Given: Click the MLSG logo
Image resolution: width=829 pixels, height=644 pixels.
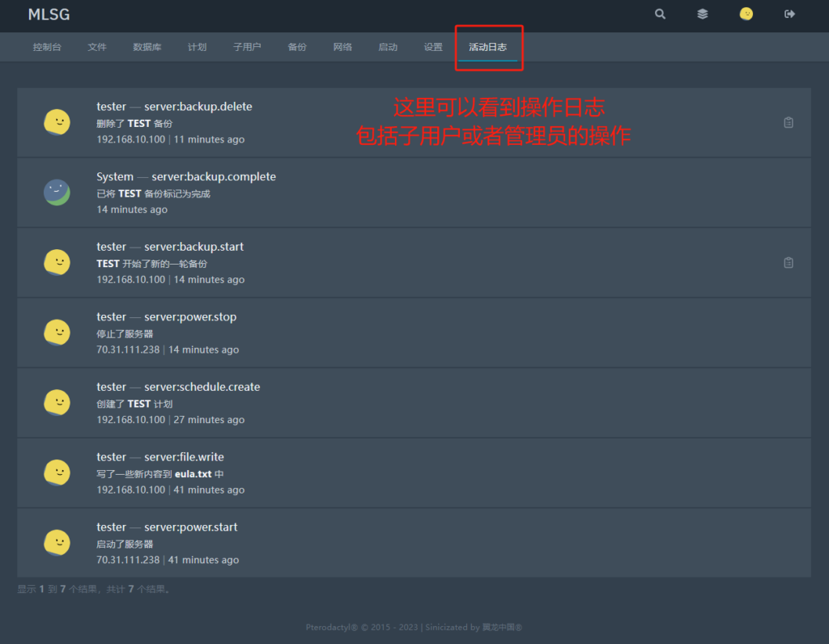Looking at the screenshot, I should 49,15.
